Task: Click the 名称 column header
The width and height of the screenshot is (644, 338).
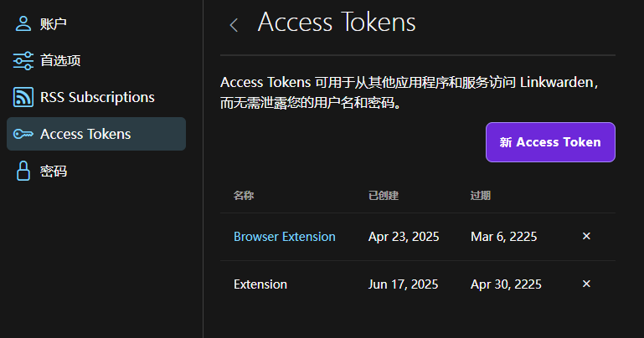Action: click(244, 196)
